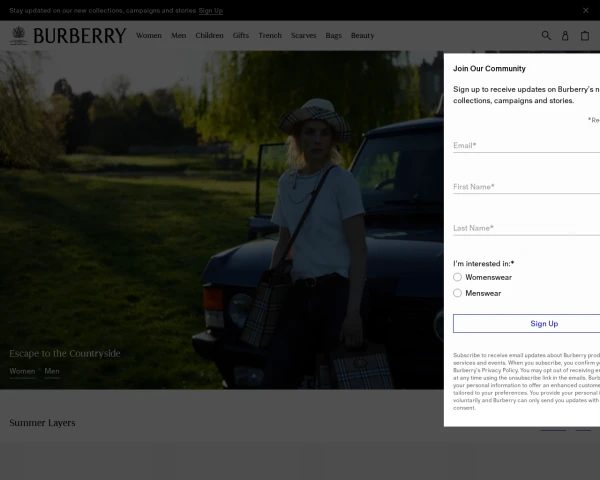Click the Join Our Community title
This screenshot has width=600, height=480.
click(489, 69)
